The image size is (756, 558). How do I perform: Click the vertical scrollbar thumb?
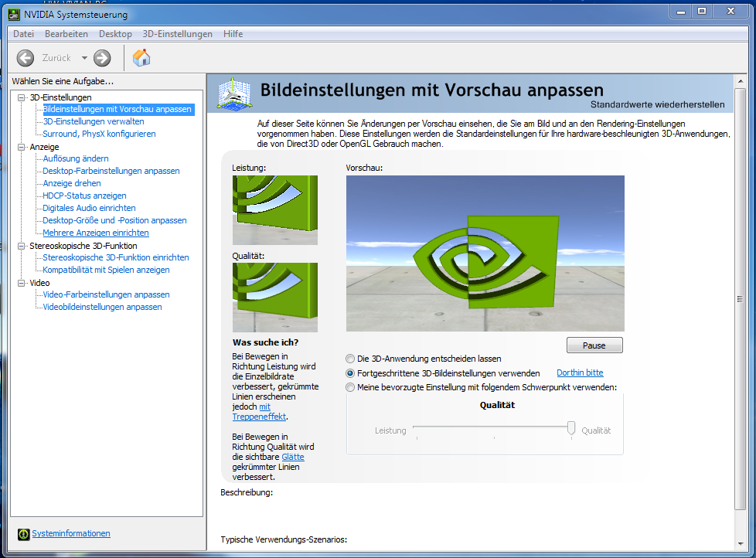pyautogui.click(x=740, y=298)
